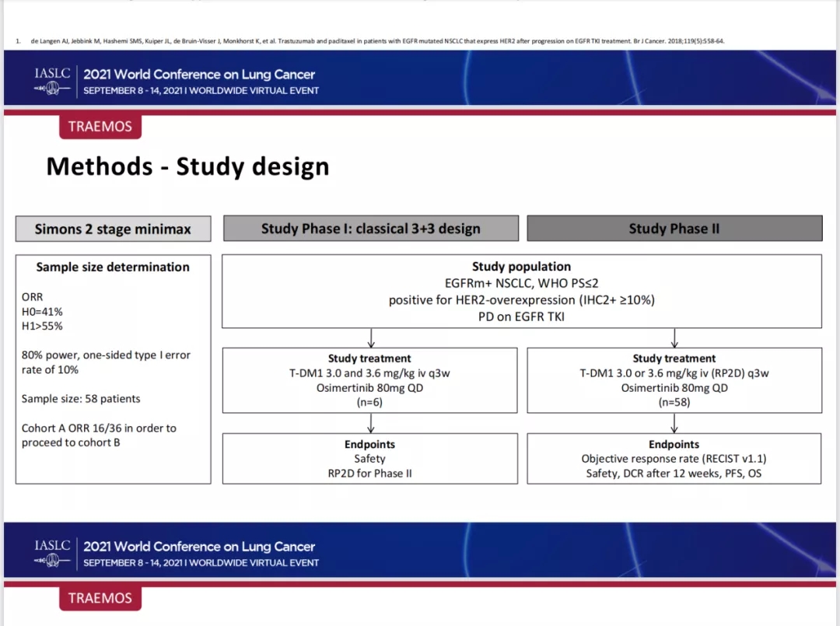The width and height of the screenshot is (840, 626).
Task: Click the Study population heading
Action: tap(521, 267)
